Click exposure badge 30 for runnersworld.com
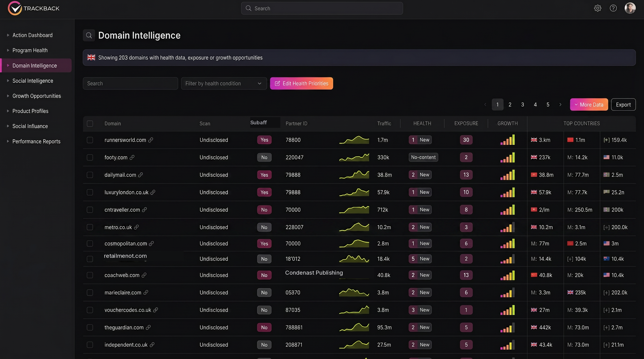Screen dimensions: 644x359 (466, 140)
